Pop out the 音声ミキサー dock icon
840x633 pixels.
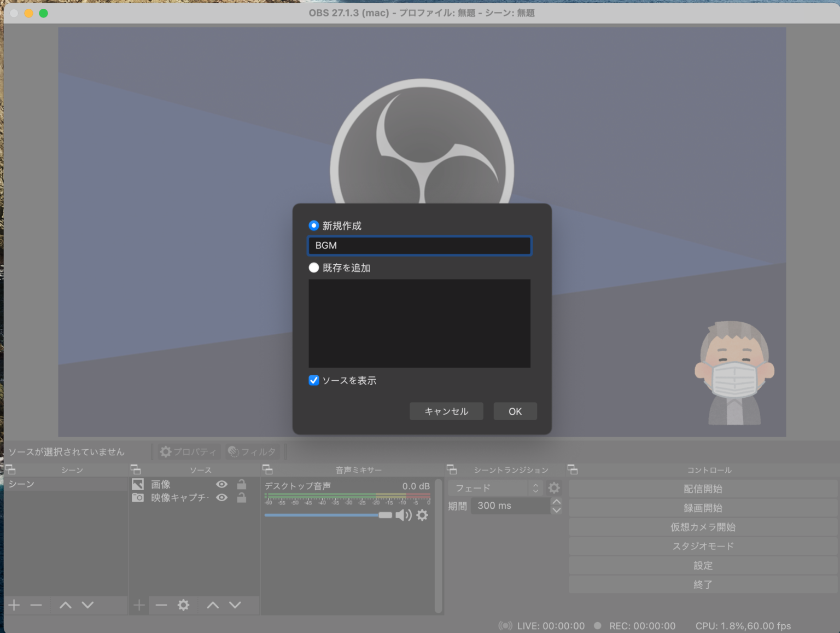tap(267, 469)
